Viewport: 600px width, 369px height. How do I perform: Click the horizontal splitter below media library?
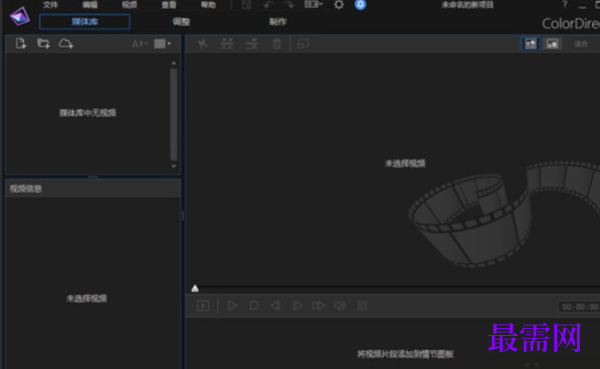click(x=93, y=177)
